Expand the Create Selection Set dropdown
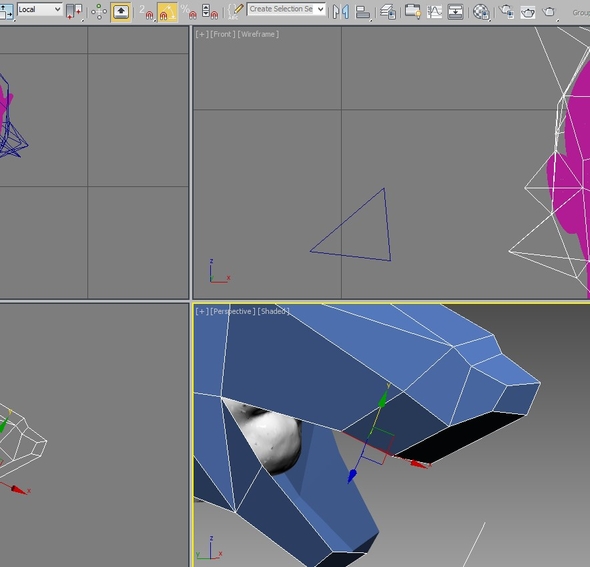Screen dimensions: 590x567 (x=286, y=9)
